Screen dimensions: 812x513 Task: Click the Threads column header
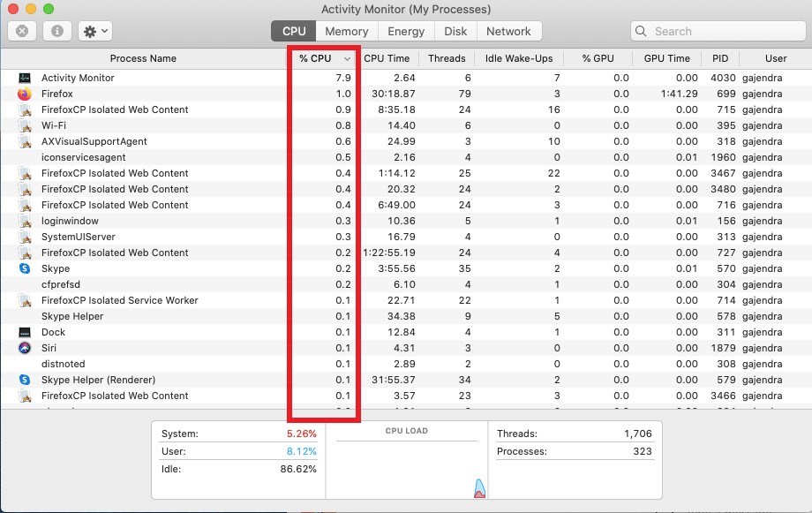point(447,58)
